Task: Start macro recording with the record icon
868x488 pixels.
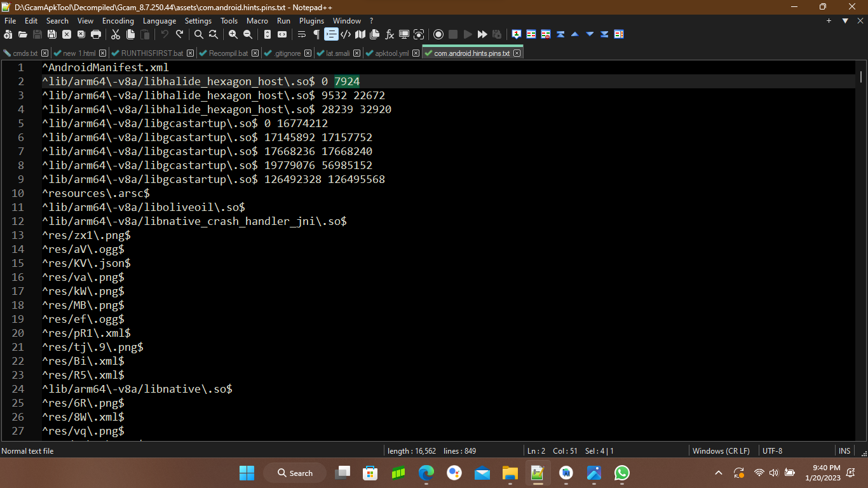Action: coord(438,34)
